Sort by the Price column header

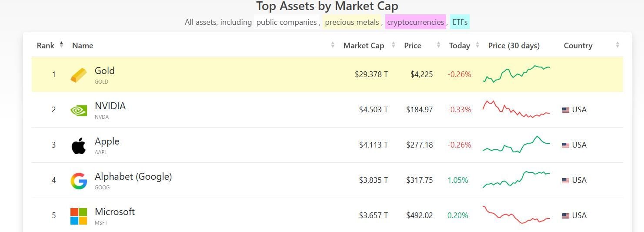click(412, 46)
